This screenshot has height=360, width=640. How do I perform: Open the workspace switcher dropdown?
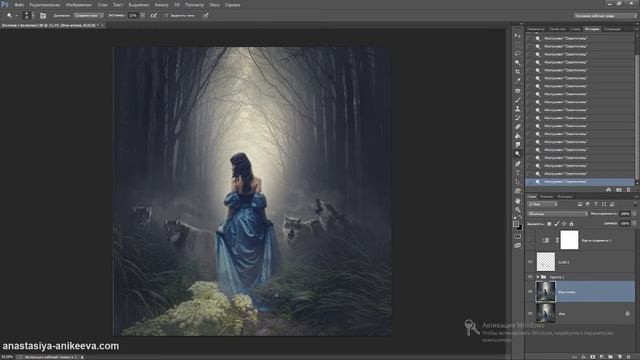[x=605, y=16]
